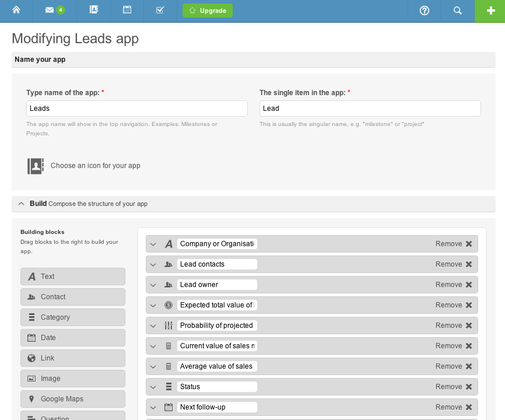Edit the 'Lead owner' field label

(x=217, y=285)
